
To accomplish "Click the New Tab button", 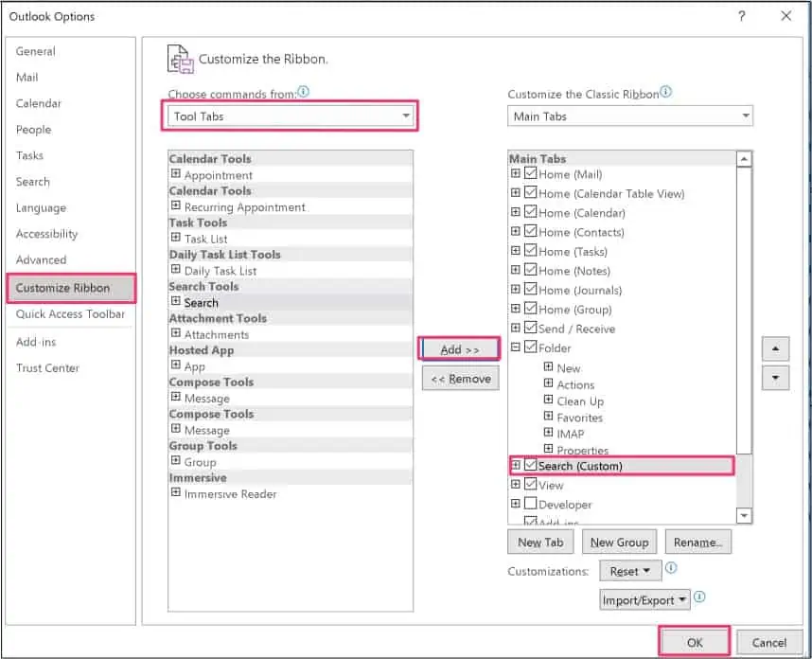I will click(540, 542).
